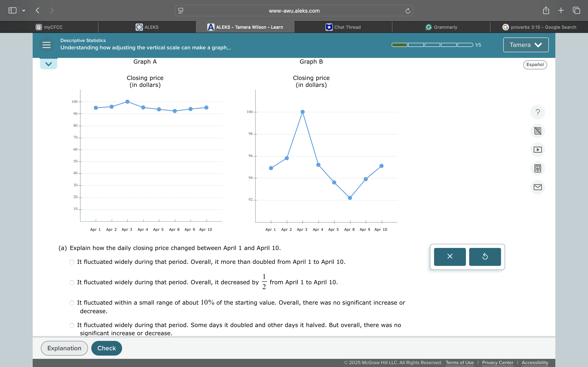This screenshot has width=588, height=367.
Task: Open the video play resource icon
Action: pyautogui.click(x=537, y=150)
